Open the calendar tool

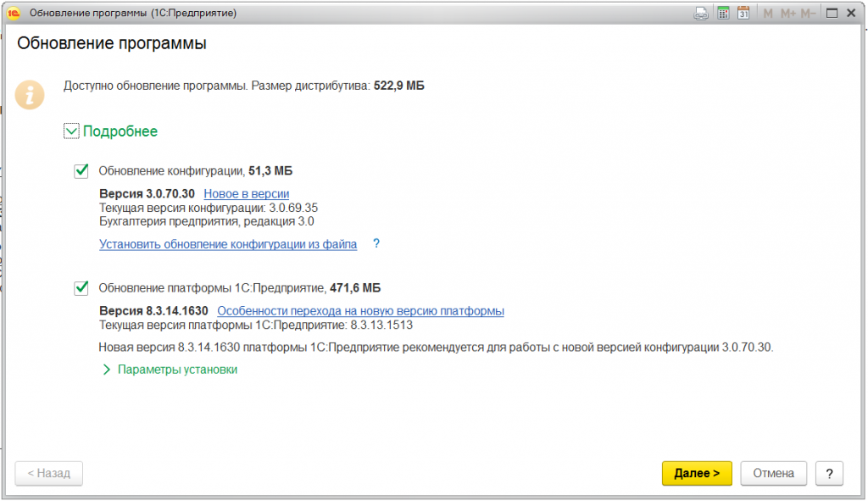pyautogui.click(x=743, y=14)
